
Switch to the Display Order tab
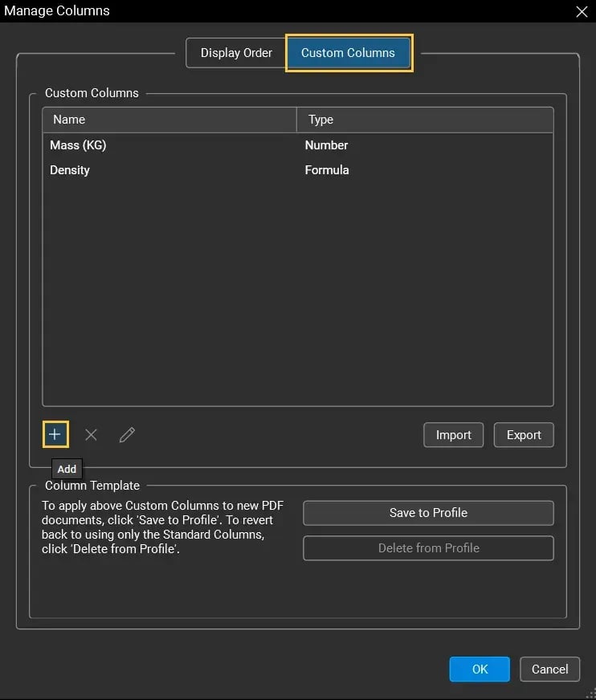click(x=236, y=53)
